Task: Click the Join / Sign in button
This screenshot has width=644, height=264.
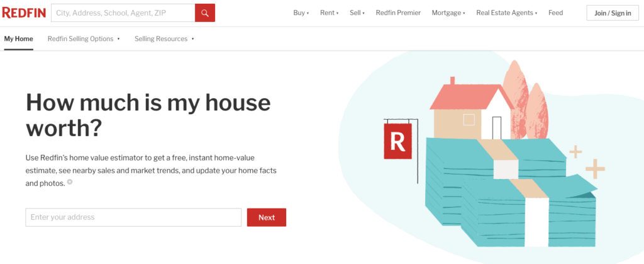Action: (613, 13)
